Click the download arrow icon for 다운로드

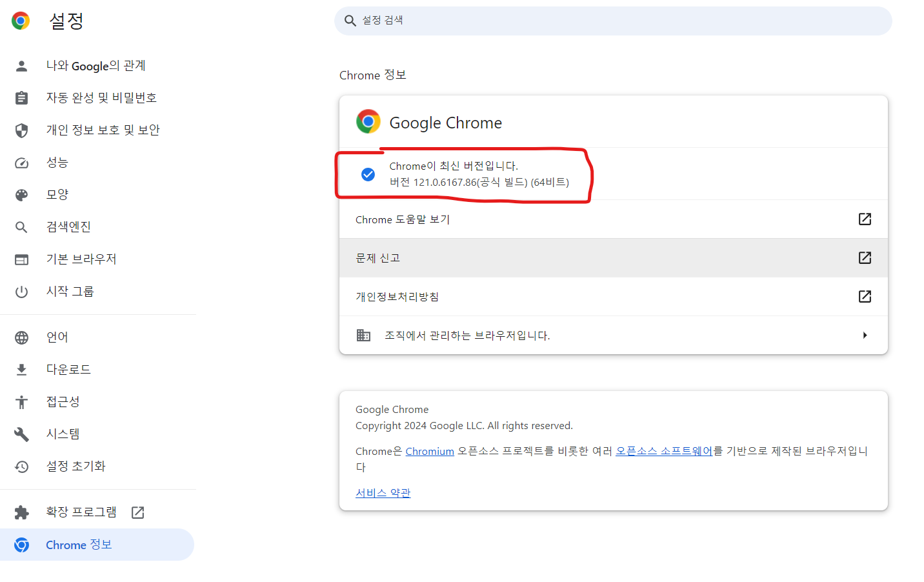[21, 370]
